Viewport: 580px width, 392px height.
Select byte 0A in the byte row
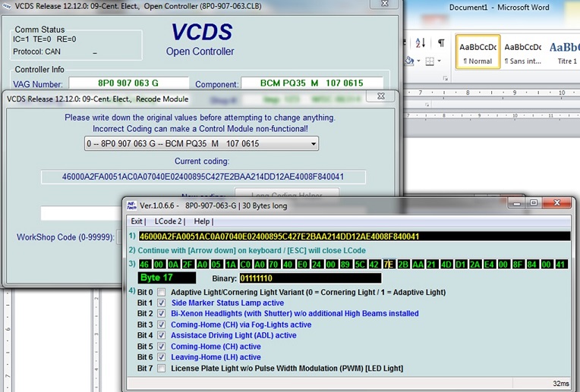173,264
